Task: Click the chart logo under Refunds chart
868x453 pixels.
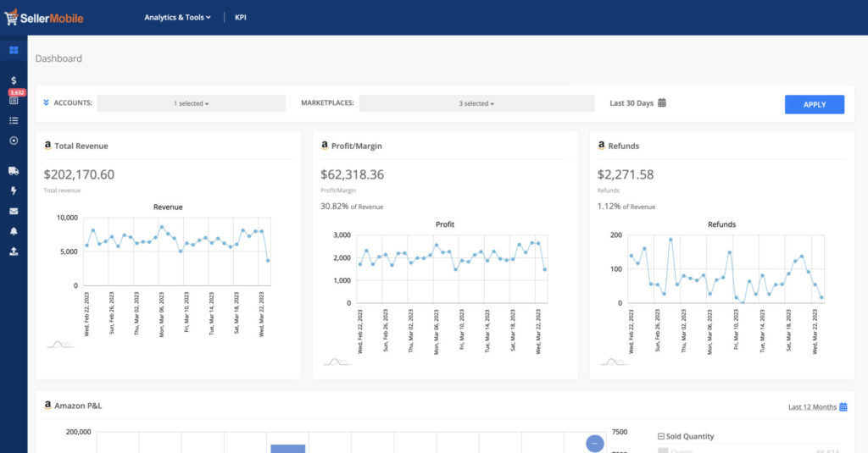Action: tap(614, 362)
